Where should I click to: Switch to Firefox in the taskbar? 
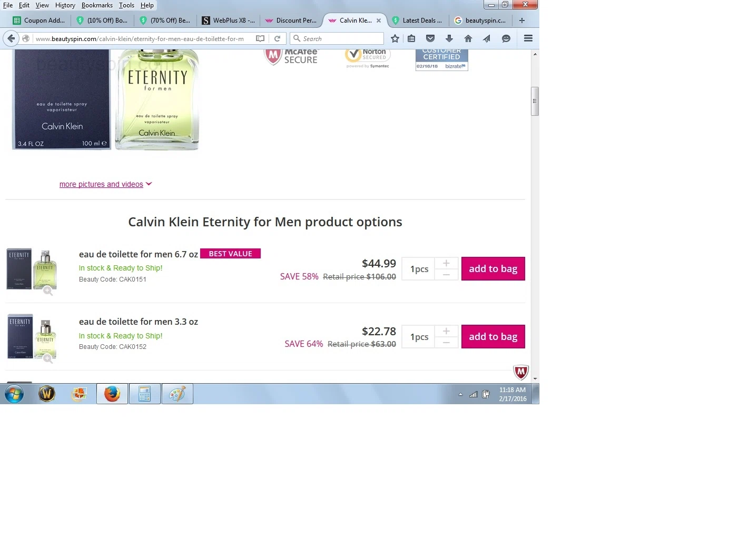point(112,394)
